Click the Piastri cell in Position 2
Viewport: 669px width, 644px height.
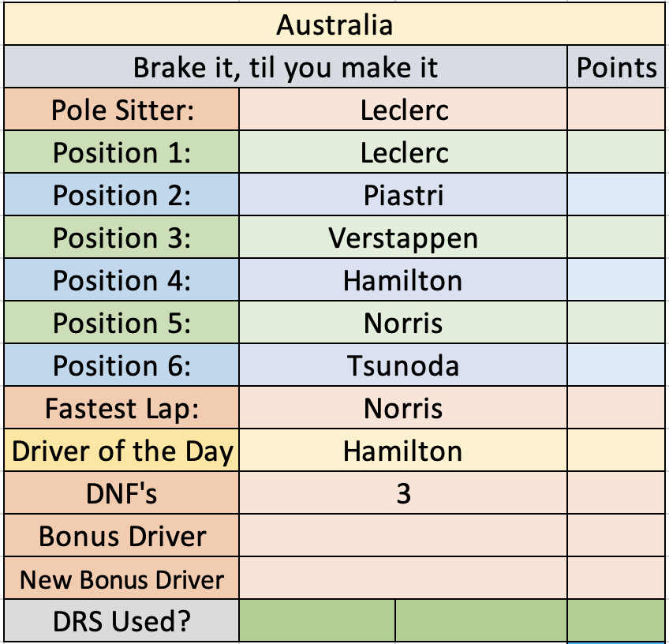click(403, 195)
